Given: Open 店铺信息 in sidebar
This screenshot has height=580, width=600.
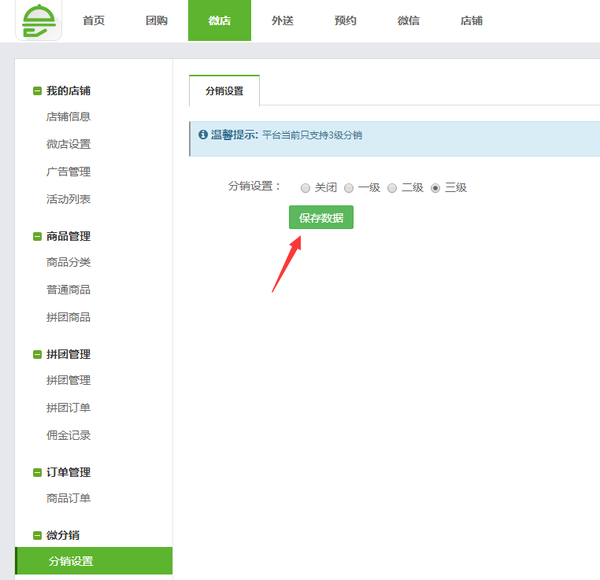Looking at the screenshot, I should (68, 116).
